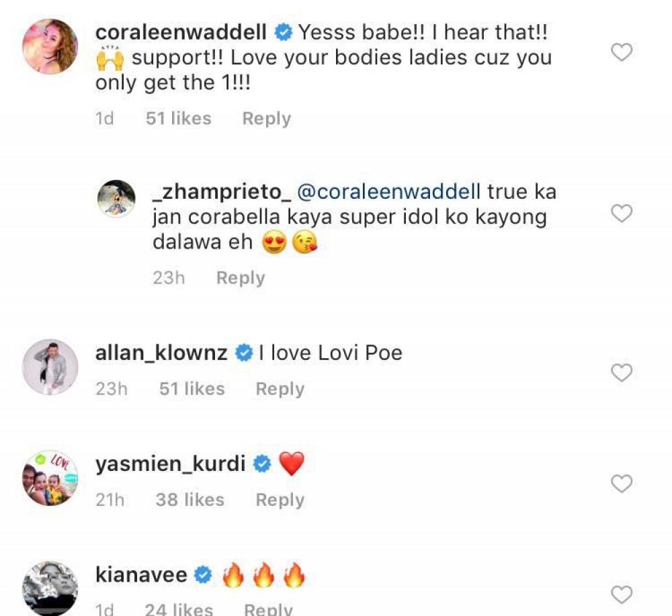The height and width of the screenshot is (616, 672).
Task: Open _zhamprieto_'s avatar
Action: (x=116, y=198)
